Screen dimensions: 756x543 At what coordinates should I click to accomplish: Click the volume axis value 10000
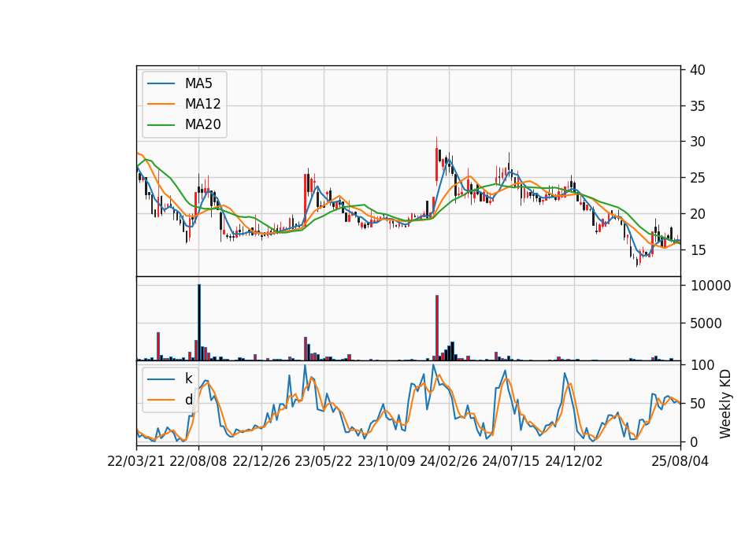coord(710,286)
